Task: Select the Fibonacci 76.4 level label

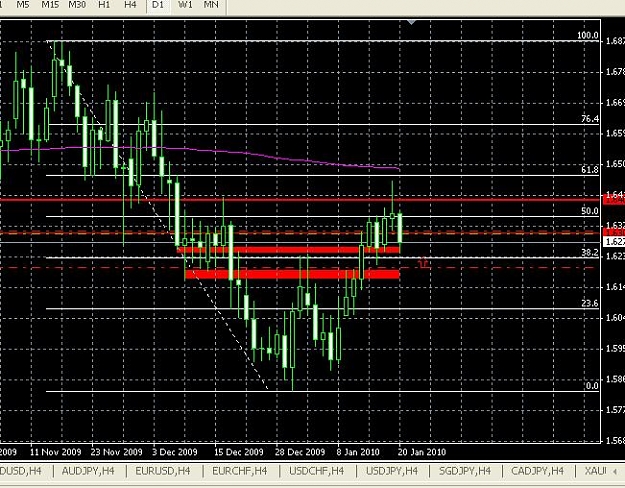Action: tap(590, 118)
